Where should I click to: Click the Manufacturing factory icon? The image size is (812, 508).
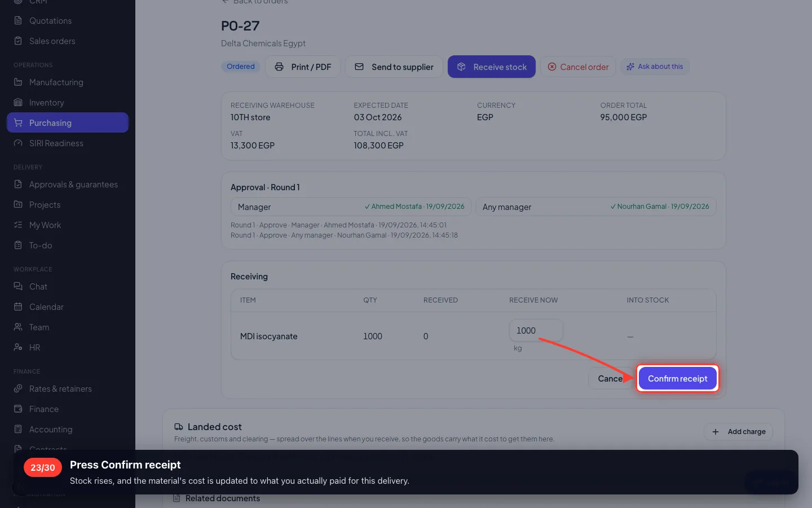(18, 82)
